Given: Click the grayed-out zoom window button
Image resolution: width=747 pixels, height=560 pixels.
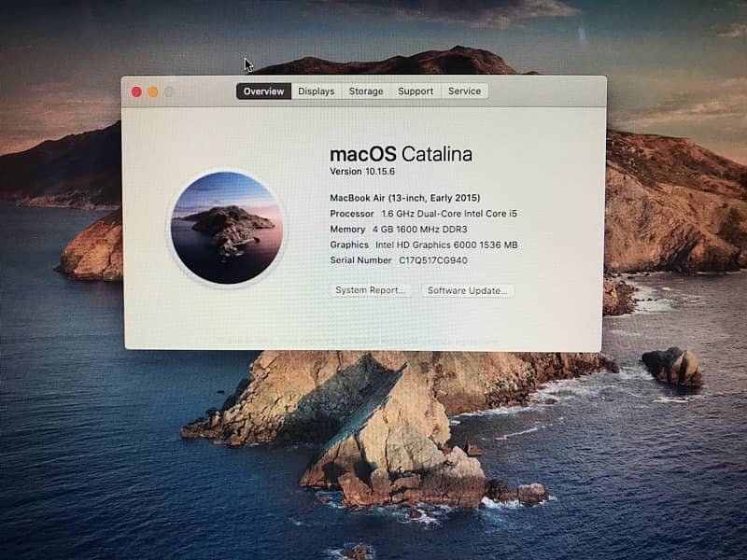Looking at the screenshot, I should [169, 91].
